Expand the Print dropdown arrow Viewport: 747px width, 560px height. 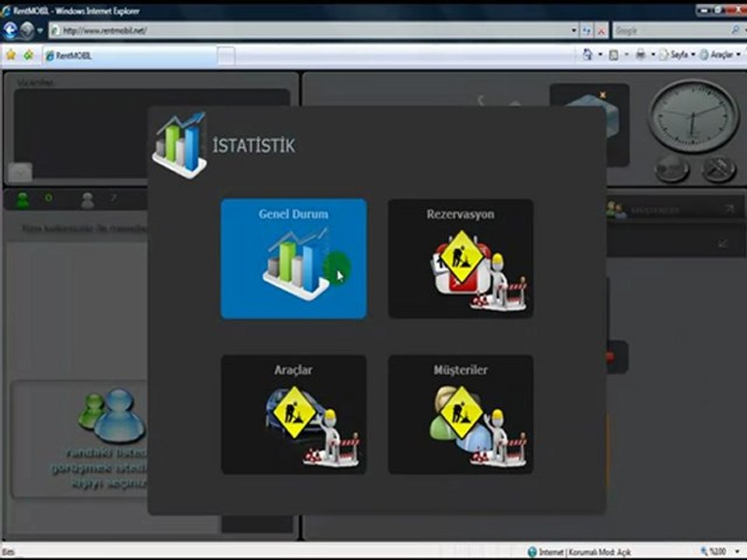[x=653, y=55]
